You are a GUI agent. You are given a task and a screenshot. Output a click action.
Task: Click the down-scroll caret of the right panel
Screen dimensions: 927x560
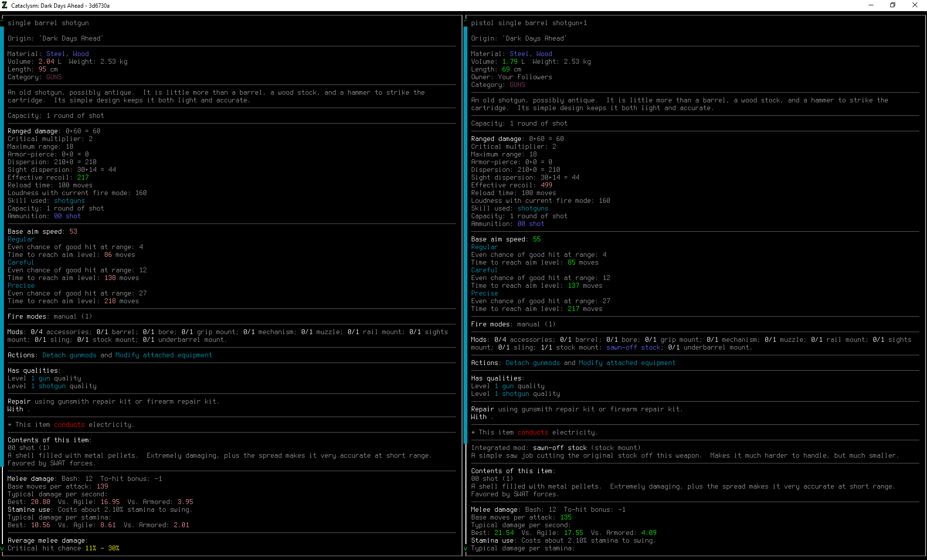pyautogui.click(x=465, y=548)
